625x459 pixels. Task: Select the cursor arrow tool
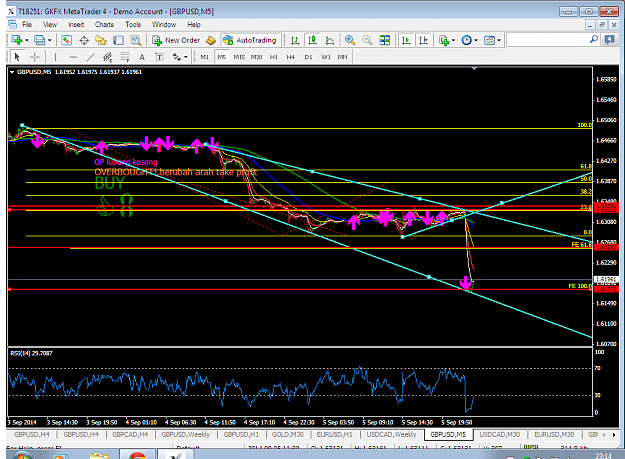tap(17, 57)
